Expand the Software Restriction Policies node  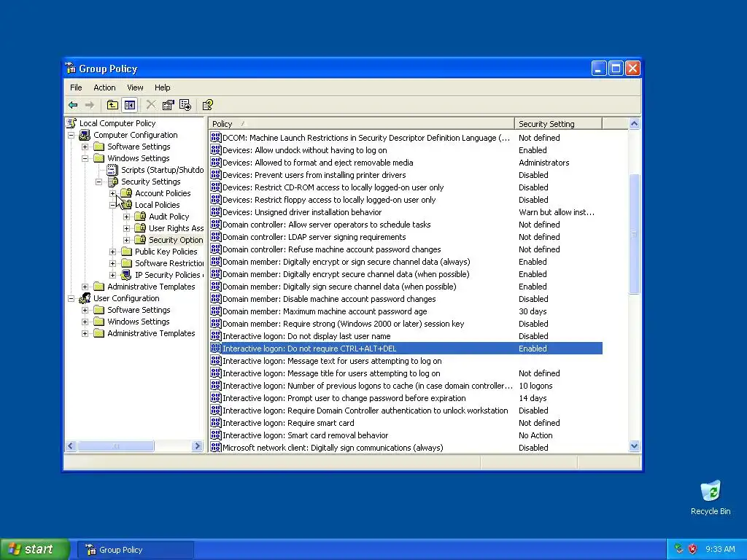112,263
